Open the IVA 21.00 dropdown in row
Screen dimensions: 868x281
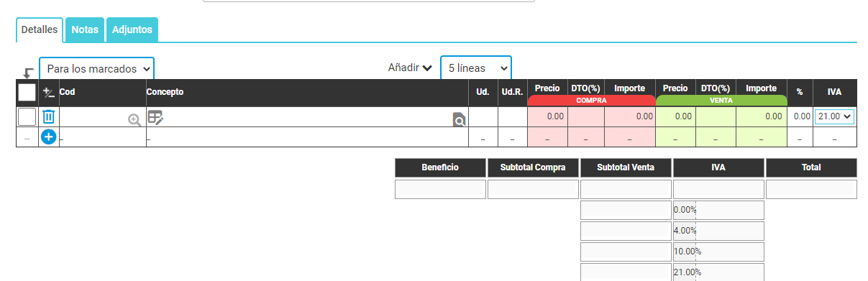834,116
